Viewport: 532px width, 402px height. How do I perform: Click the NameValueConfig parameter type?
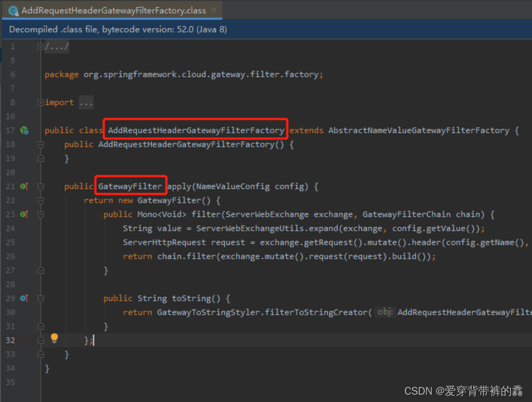233,186
